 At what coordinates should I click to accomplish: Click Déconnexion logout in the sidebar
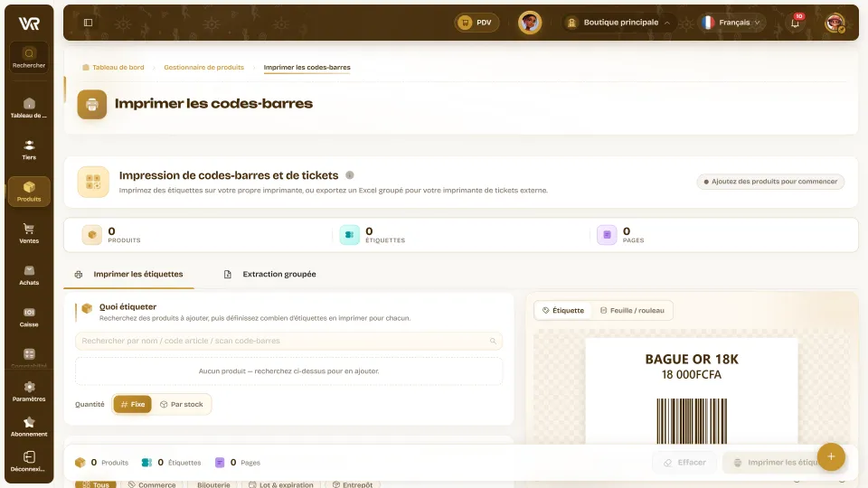(29, 462)
